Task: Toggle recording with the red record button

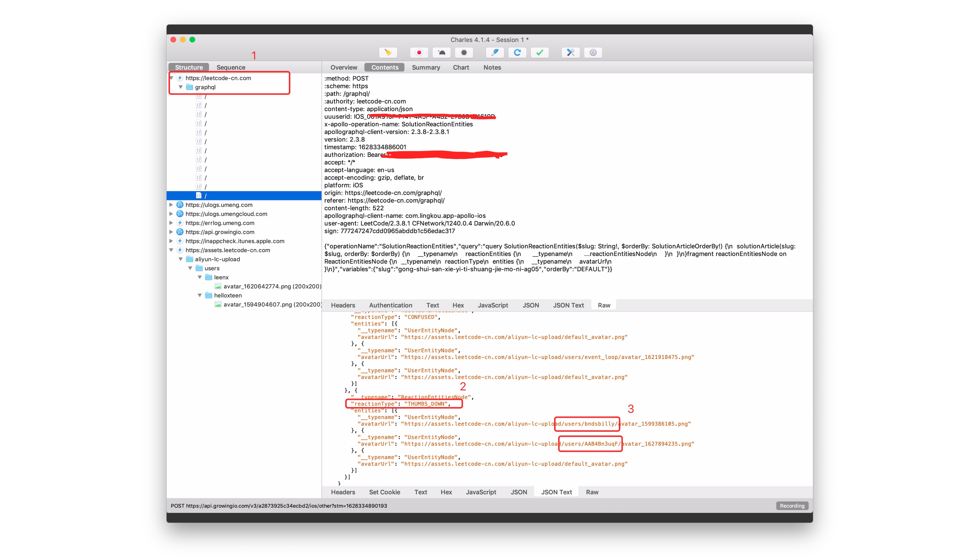Action: (x=419, y=53)
